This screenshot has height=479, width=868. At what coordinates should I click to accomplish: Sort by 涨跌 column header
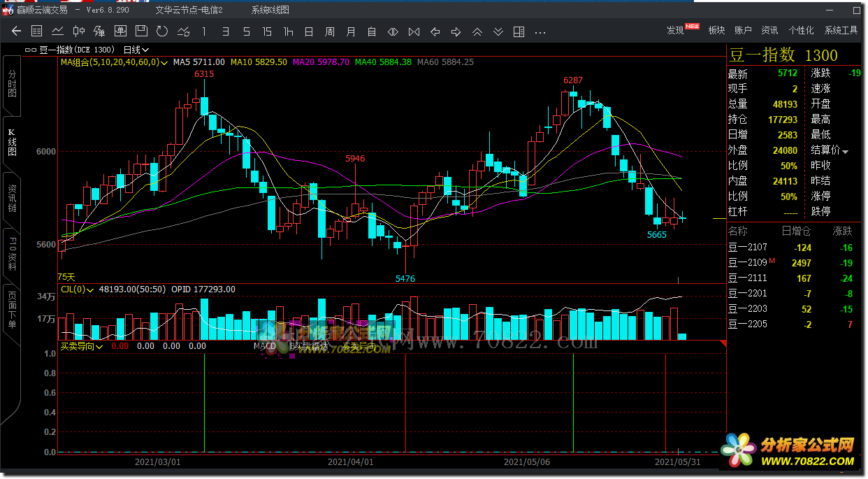[x=843, y=231]
